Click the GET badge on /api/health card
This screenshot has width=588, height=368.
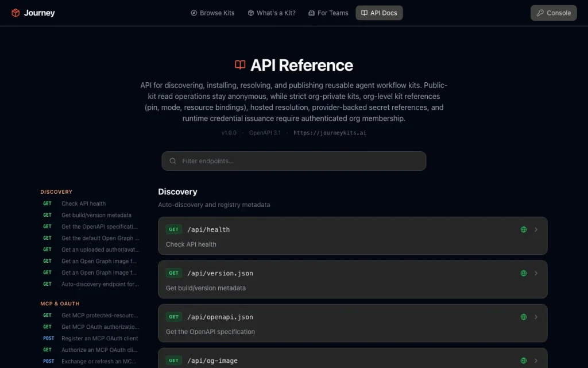pos(173,229)
